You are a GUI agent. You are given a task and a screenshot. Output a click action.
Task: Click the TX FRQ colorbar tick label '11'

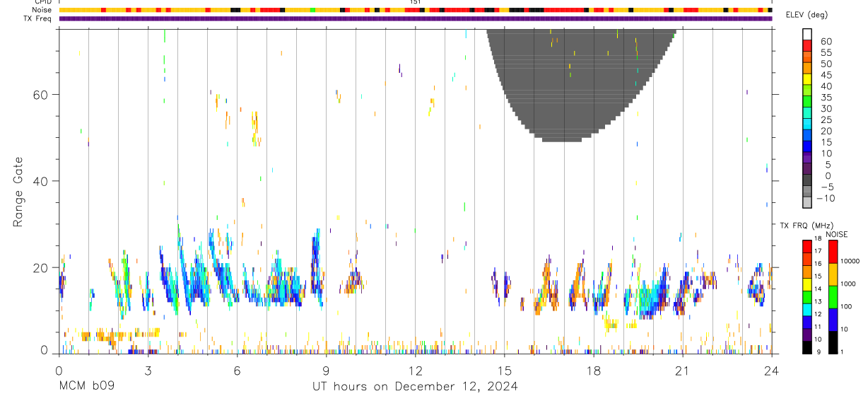tap(818, 327)
